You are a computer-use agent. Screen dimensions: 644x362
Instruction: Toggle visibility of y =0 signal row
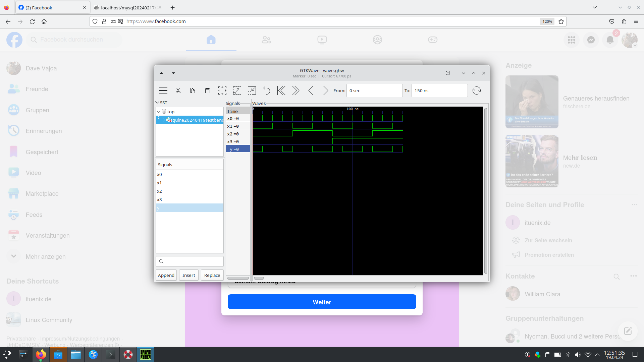237,149
